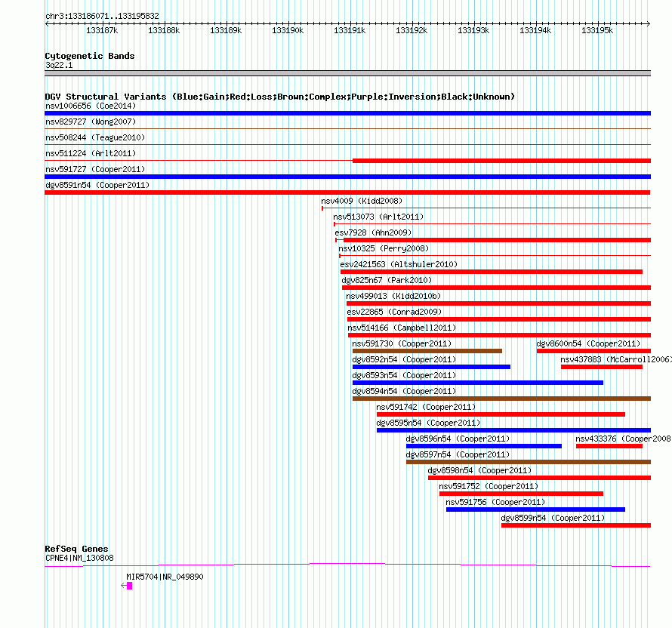The image size is (672, 628).
Task: Click the gray 3q22.1 cytoband bar
Action: click(347, 73)
